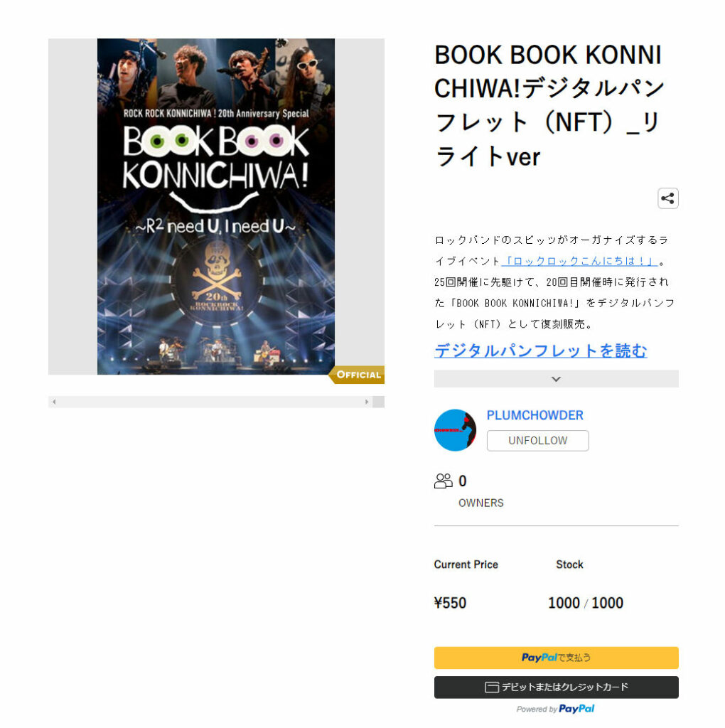Screen dimensions: 725x728
Task: Pay with debit or credit card button
Action: coord(556,687)
